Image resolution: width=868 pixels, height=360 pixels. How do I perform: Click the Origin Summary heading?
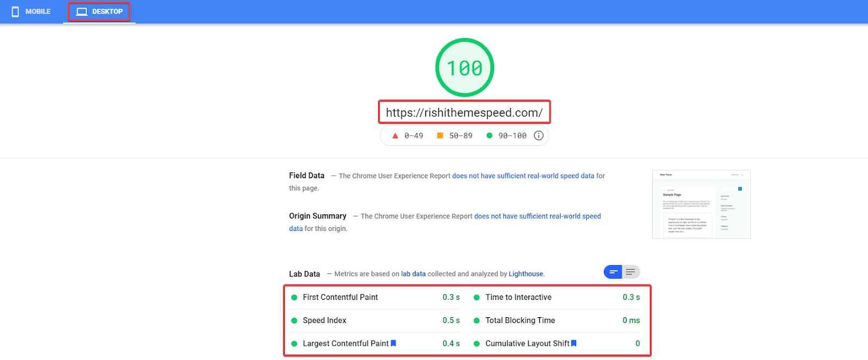coord(317,216)
